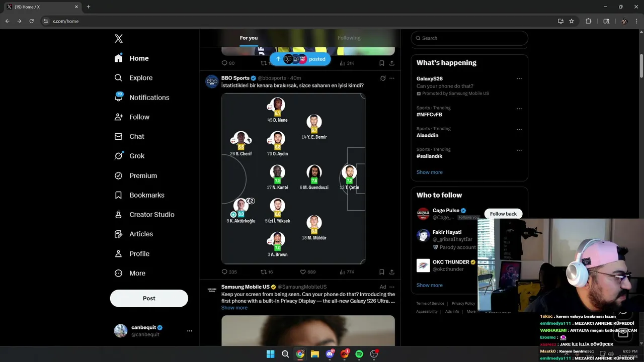Open the Accessibility footer link
Viewport: 644px width, 362px height.
[x=427, y=312]
